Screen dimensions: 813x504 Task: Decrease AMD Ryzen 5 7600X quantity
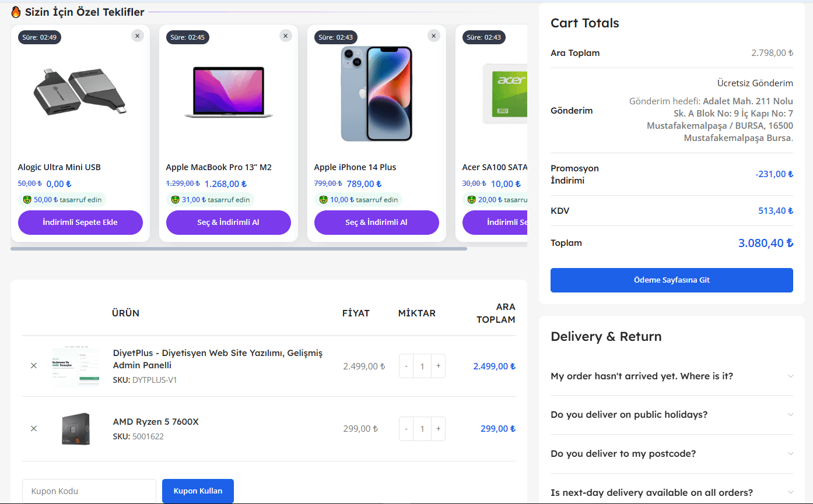click(406, 428)
